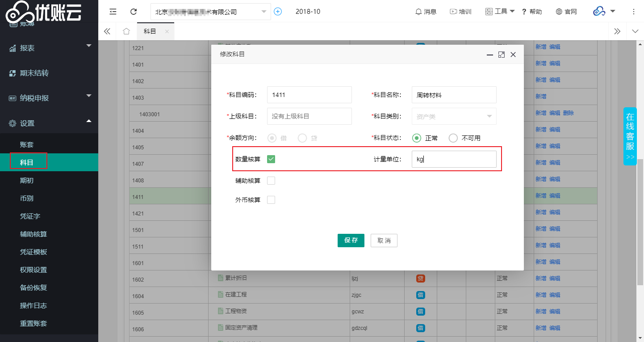Click the document icon beside 工程物资
This screenshot has width=644, height=342.
pos(220,311)
